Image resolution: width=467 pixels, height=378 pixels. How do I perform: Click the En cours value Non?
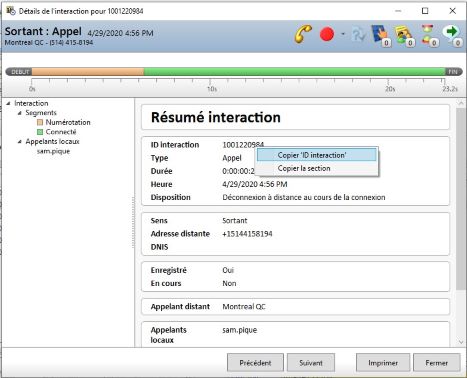pyautogui.click(x=229, y=284)
